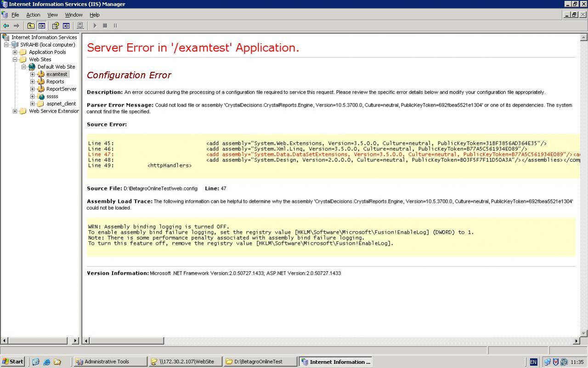Viewport: 588px width, 368px height.
Task: Expand the examtest tree node
Action: 32,74
